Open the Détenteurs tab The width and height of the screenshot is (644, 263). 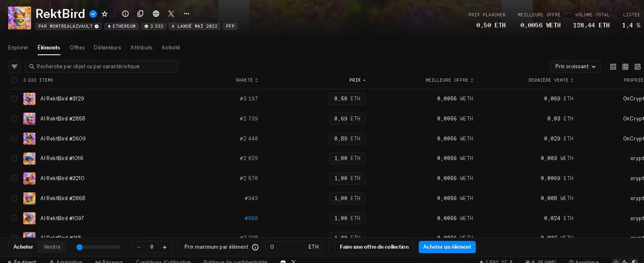pos(107,48)
